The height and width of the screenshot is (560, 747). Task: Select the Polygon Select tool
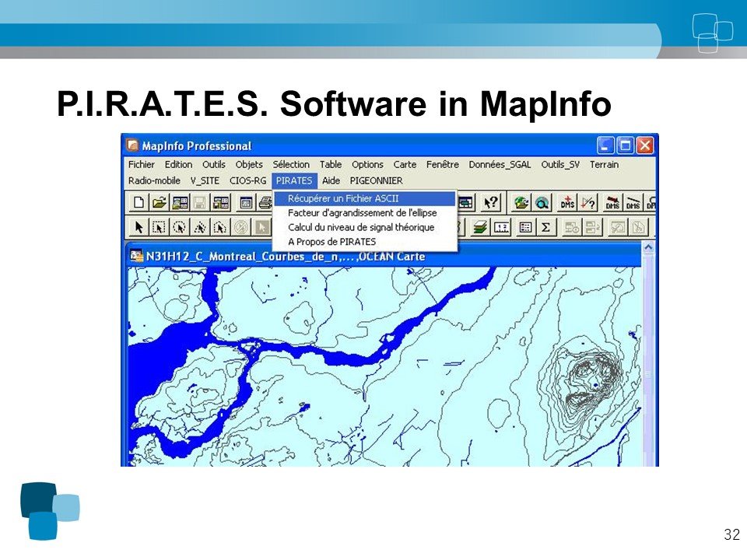click(200, 228)
